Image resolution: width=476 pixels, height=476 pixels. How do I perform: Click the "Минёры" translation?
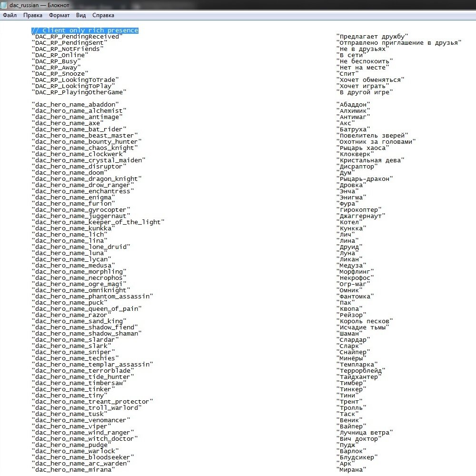(x=351, y=358)
